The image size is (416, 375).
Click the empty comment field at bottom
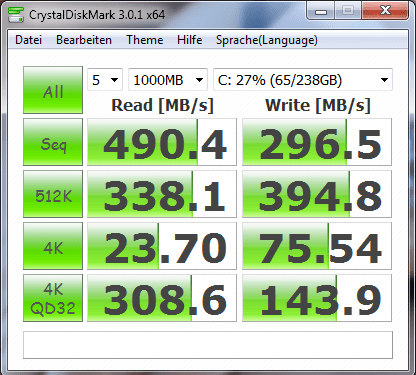208,345
